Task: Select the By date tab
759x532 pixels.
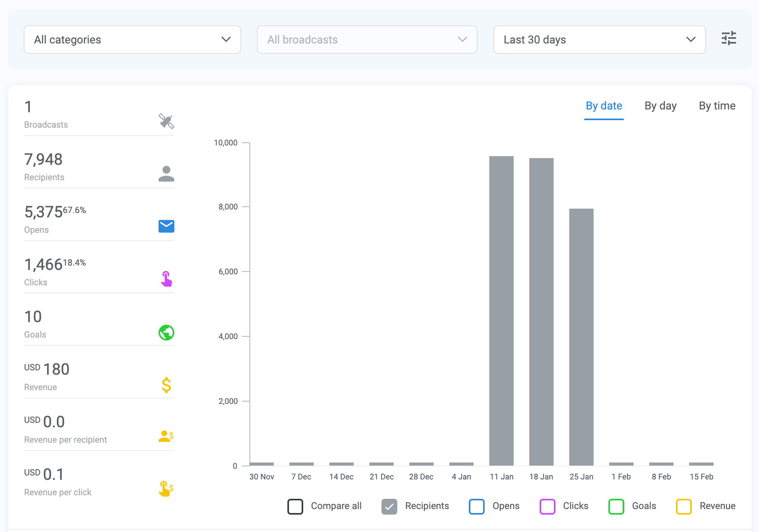Action: pyautogui.click(x=604, y=106)
